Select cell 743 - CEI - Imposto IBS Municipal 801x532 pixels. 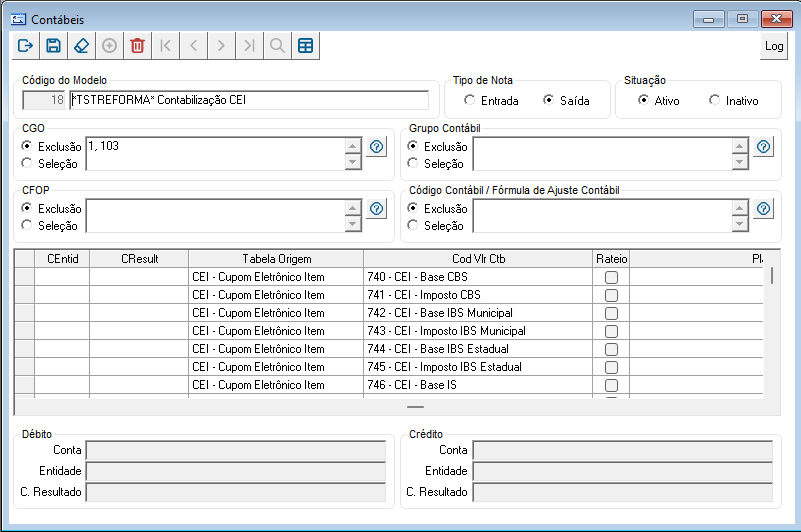point(478,331)
